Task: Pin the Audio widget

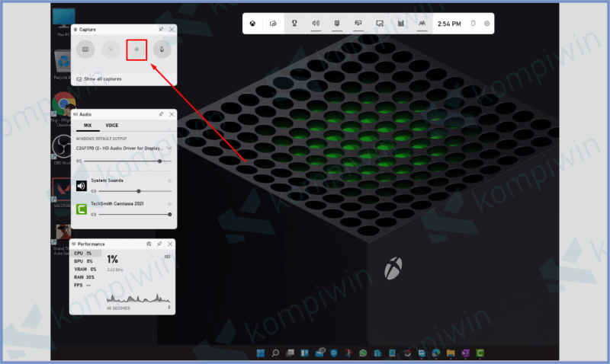Action: point(161,114)
